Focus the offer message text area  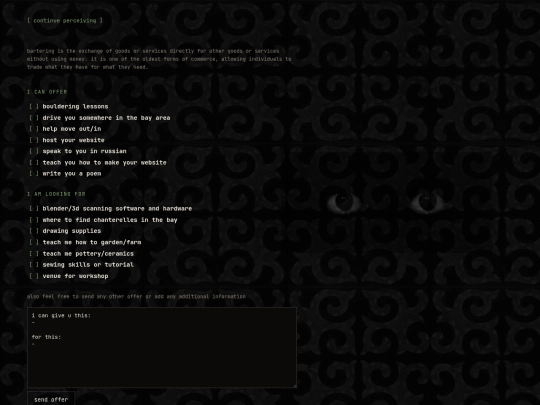click(162, 347)
